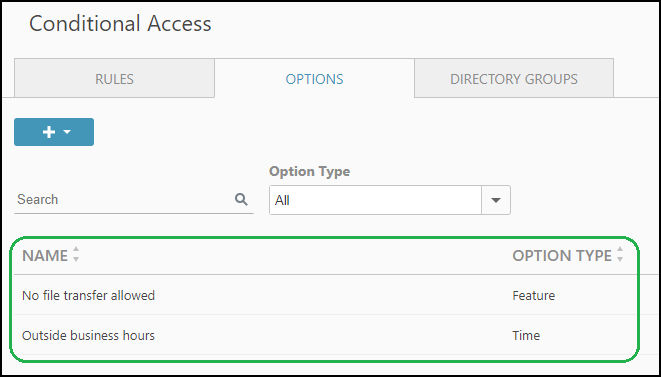661x377 pixels.
Task: Click the Option Type label above the dropdown
Action: coord(309,171)
